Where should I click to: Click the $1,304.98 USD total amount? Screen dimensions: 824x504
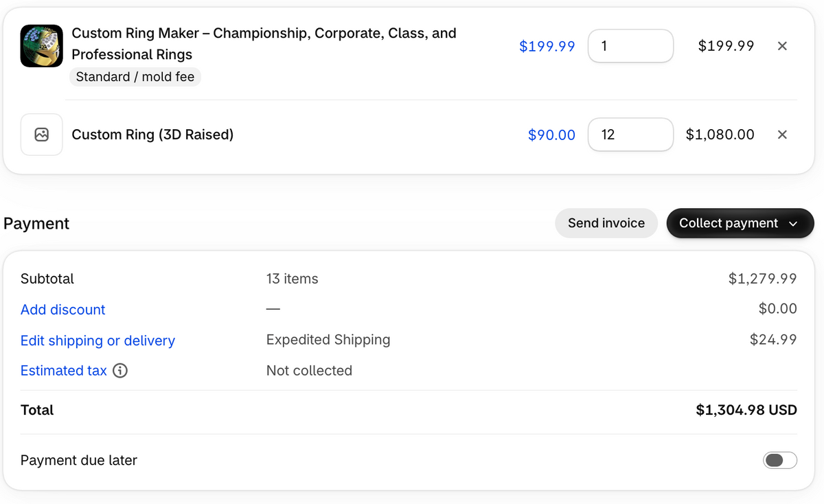(x=746, y=410)
